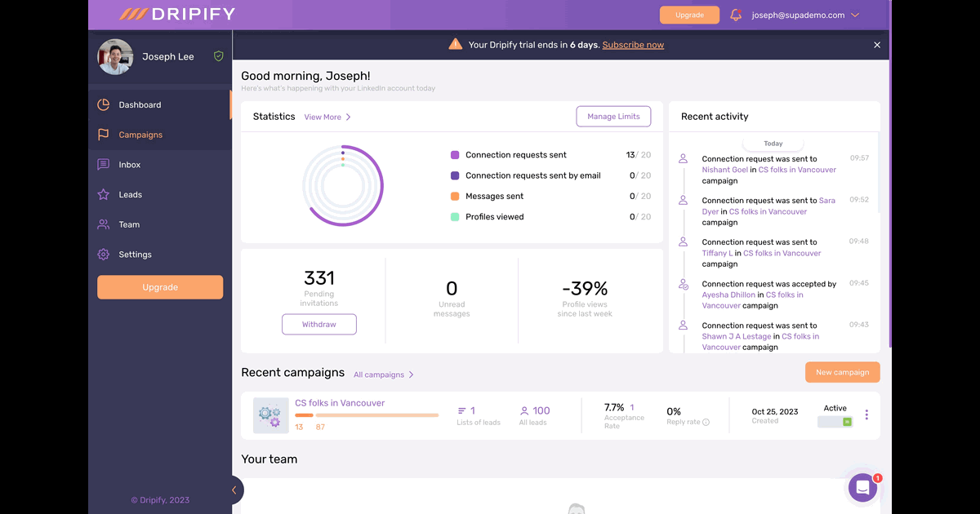The width and height of the screenshot is (980, 514).
Task: Click the green Profiles viewed swatch
Action: 455,217
